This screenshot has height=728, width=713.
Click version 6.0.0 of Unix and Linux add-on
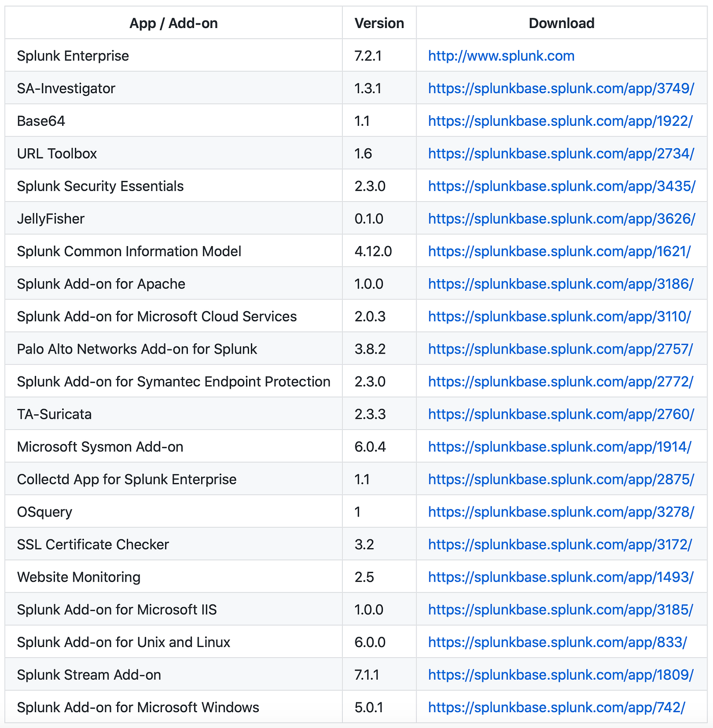tap(370, 642)
